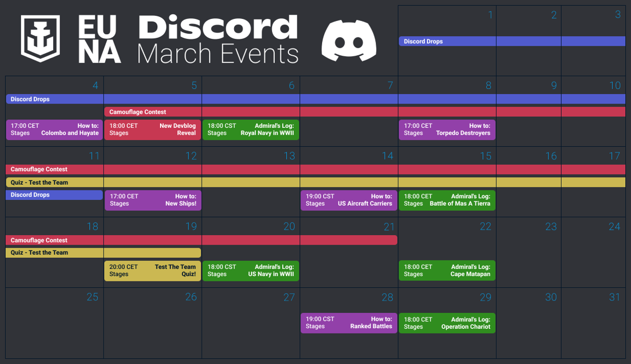Viewport: 631px width, 364px height.
Task: Open the How to: New Ships! event
Action: [x=153, y=200]
